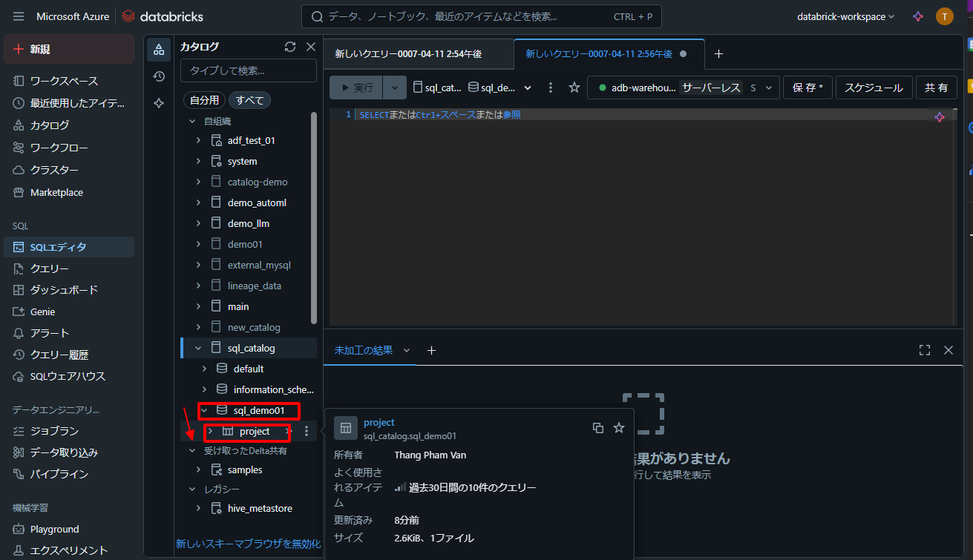973x560 pixels.
Task: Copy the project table path
Action: (x=598, y=427)
